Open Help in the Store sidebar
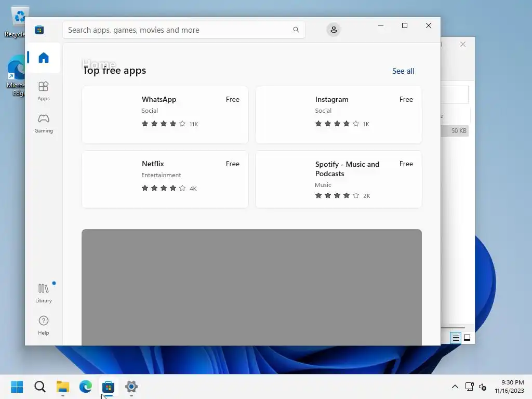This screenshot has height=399, width=532. coord(44,325)
